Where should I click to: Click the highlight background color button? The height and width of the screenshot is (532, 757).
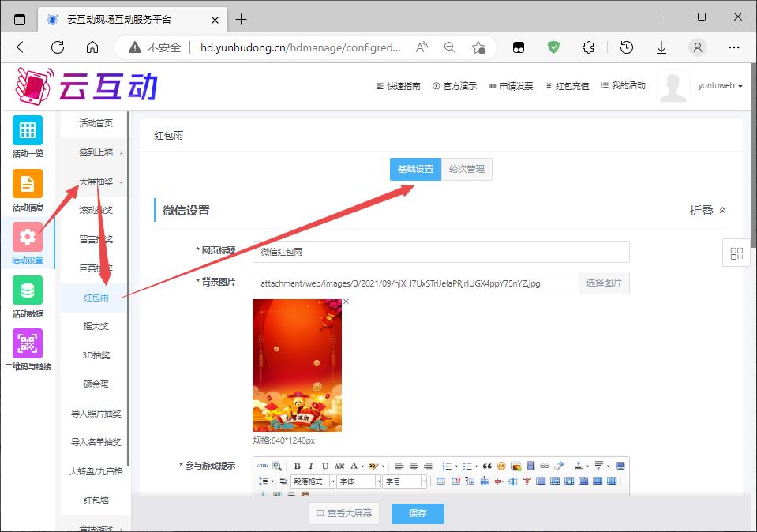point(373,466)
